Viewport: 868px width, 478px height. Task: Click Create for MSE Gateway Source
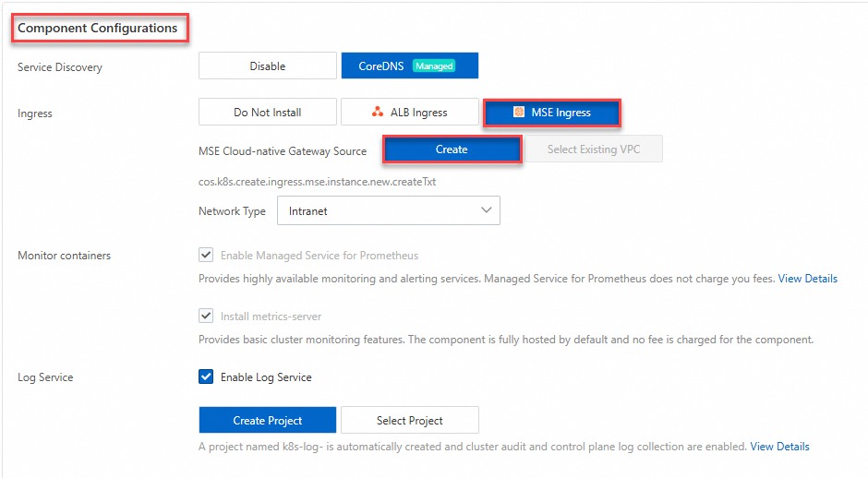(x=452, y=149)
